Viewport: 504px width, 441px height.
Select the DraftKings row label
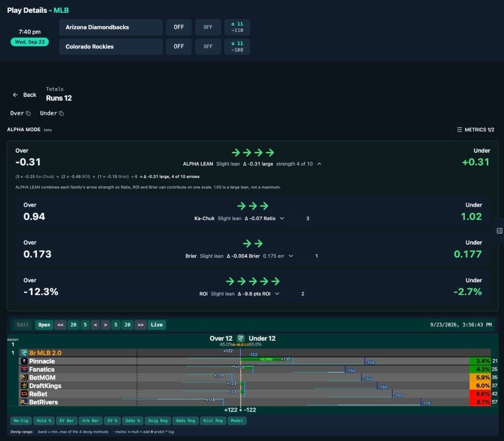tap(45, 386)
